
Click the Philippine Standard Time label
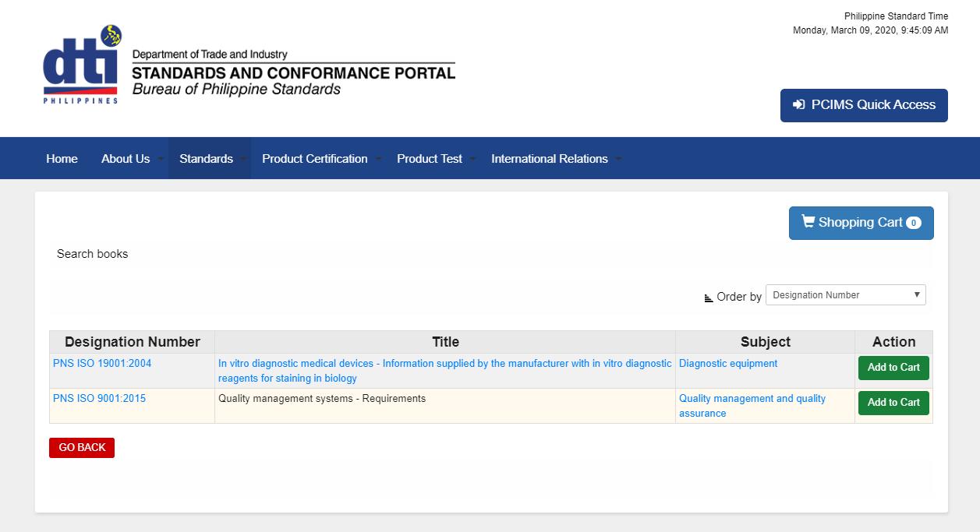click(897, 16)
